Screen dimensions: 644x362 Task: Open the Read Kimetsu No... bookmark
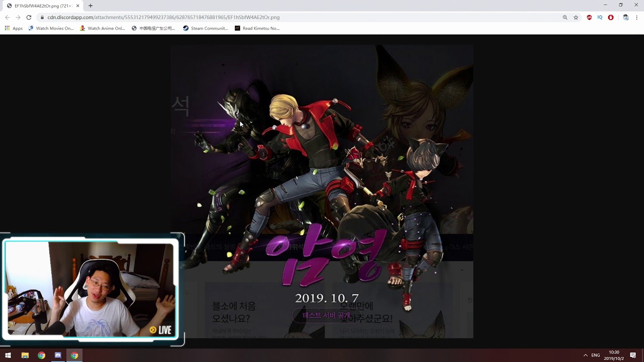(257, 28)
